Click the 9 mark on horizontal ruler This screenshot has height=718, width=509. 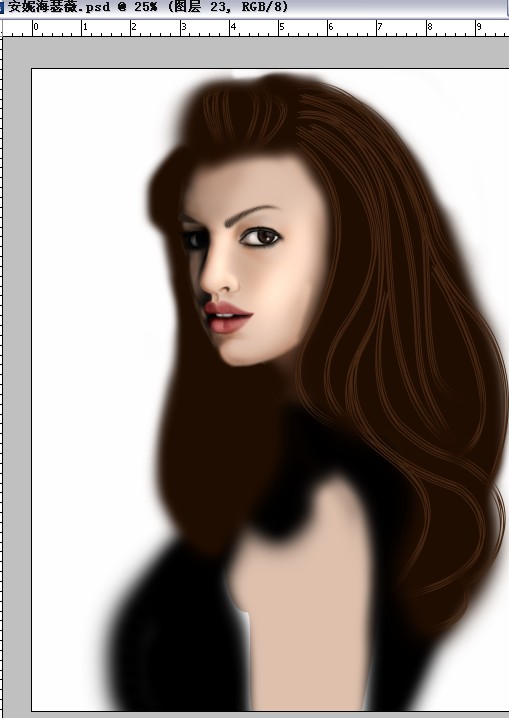pyautogui.click(x=479, y=27)
